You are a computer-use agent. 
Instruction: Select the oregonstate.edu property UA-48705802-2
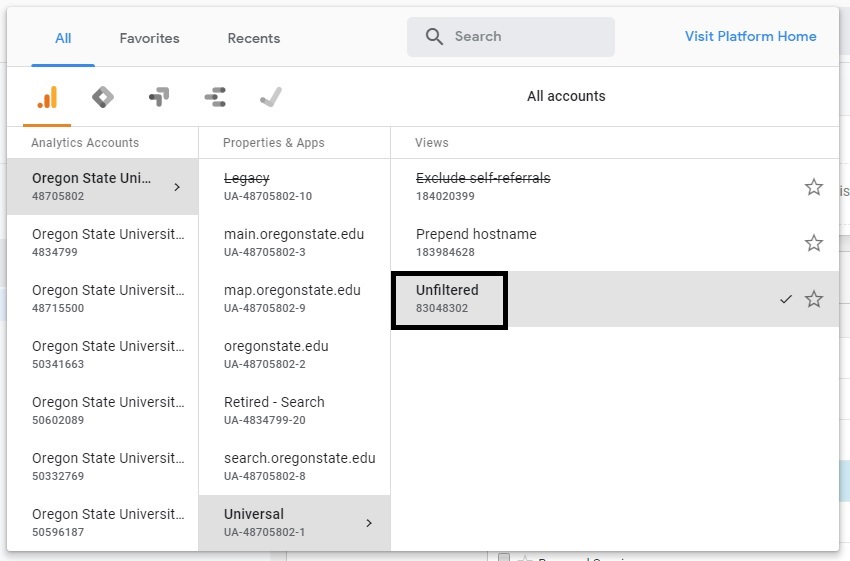(294, 354)
